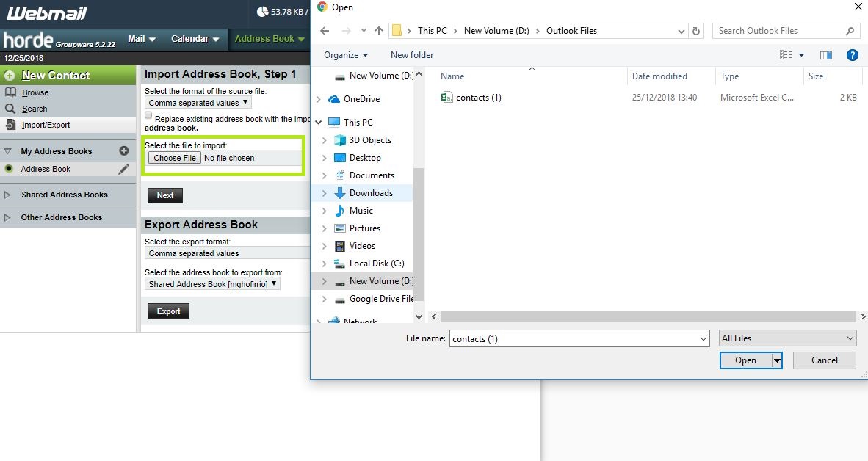Expand the Downloads folder in tree

(324, 193)
